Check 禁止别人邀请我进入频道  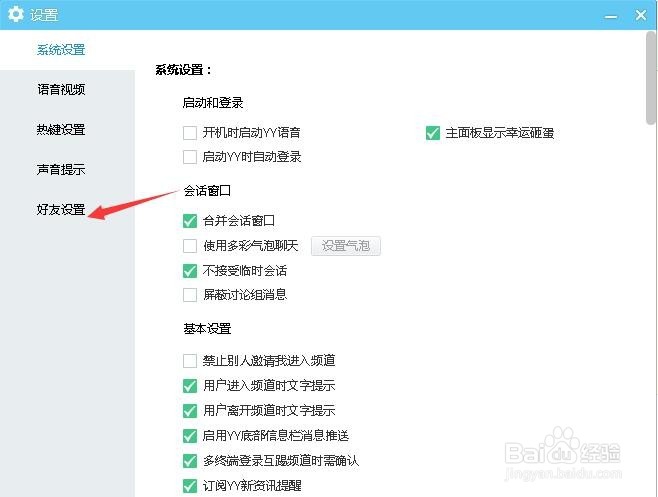point(190,361)
